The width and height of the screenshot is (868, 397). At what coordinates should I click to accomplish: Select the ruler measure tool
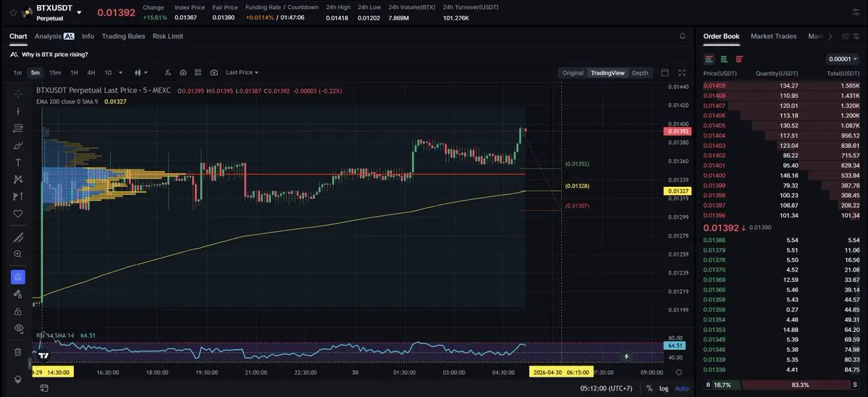click(17, 238)
